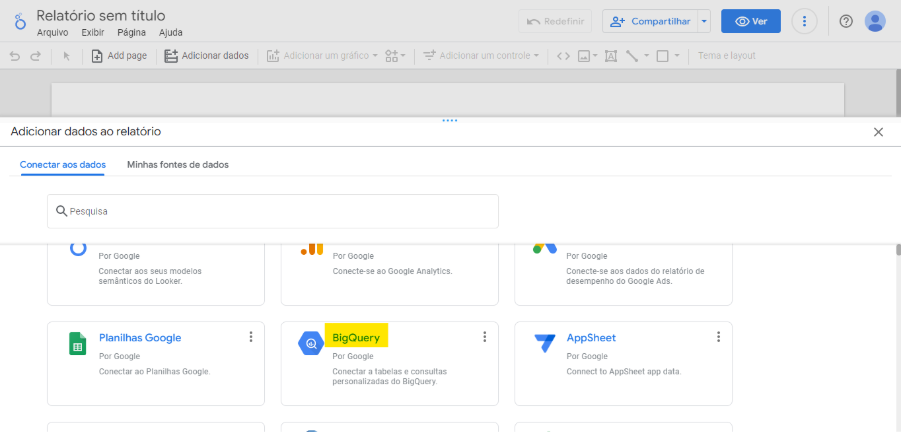The width and height of the screenshot is (901, 432).
Task: Click the Ver button
Action: click(x=751, y=21)
